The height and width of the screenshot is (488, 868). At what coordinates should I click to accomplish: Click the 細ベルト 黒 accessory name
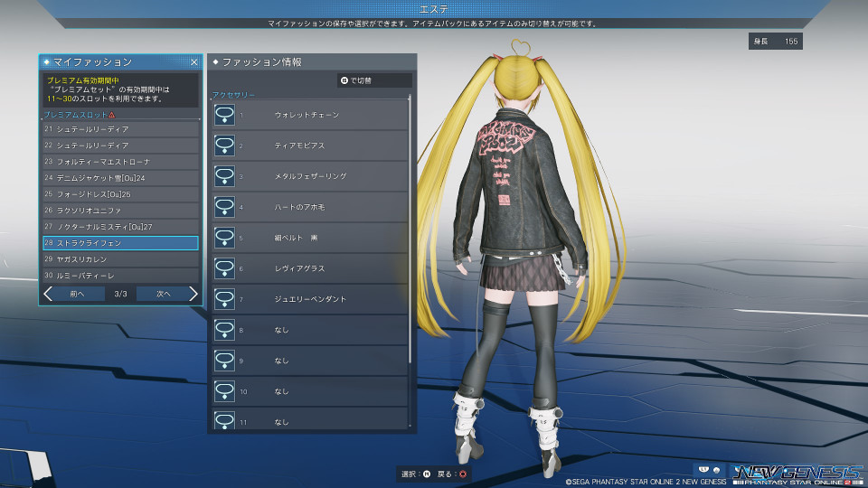coord(297,238)
